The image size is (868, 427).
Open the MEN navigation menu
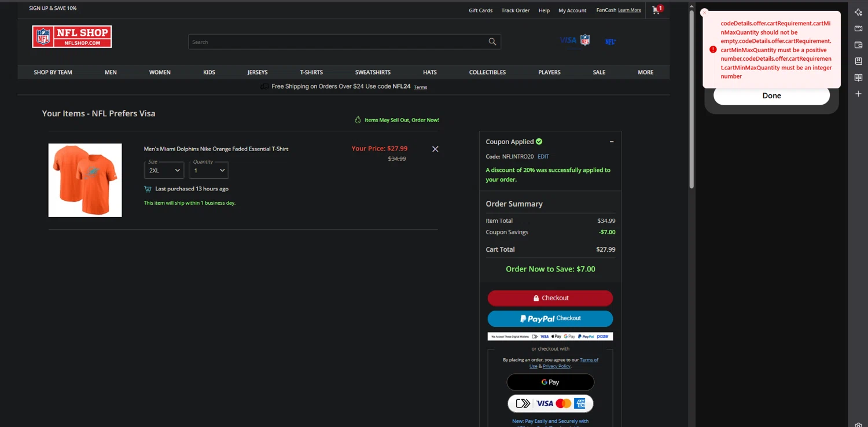tap(111, 72)
